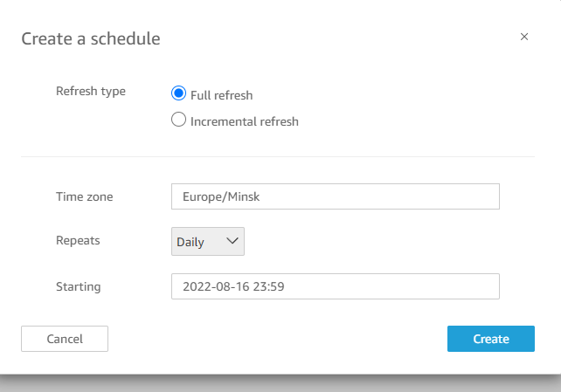Open the Repeats dropdown showing Daily

click(207, 242)
